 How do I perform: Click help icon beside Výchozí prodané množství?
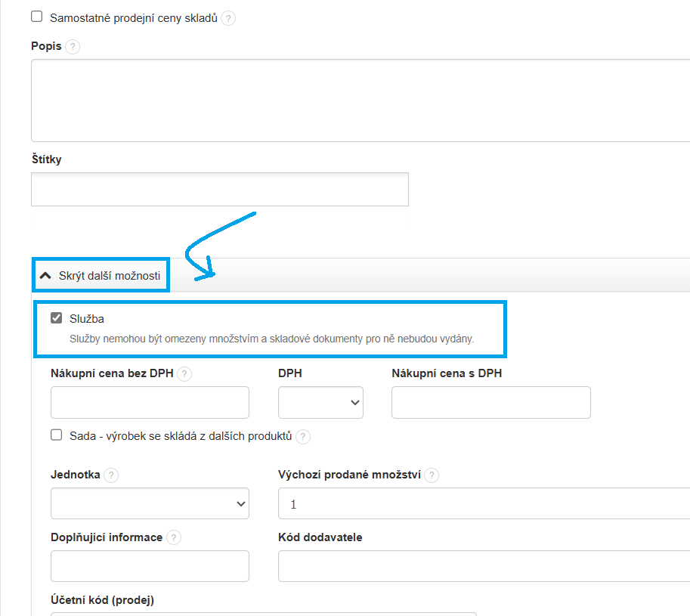[x=432, y=475]
